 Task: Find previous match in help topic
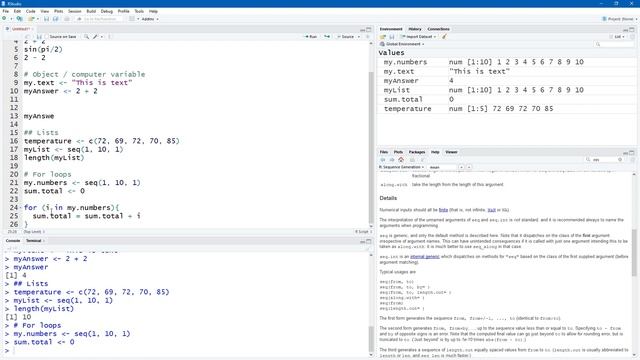(461, 167)
